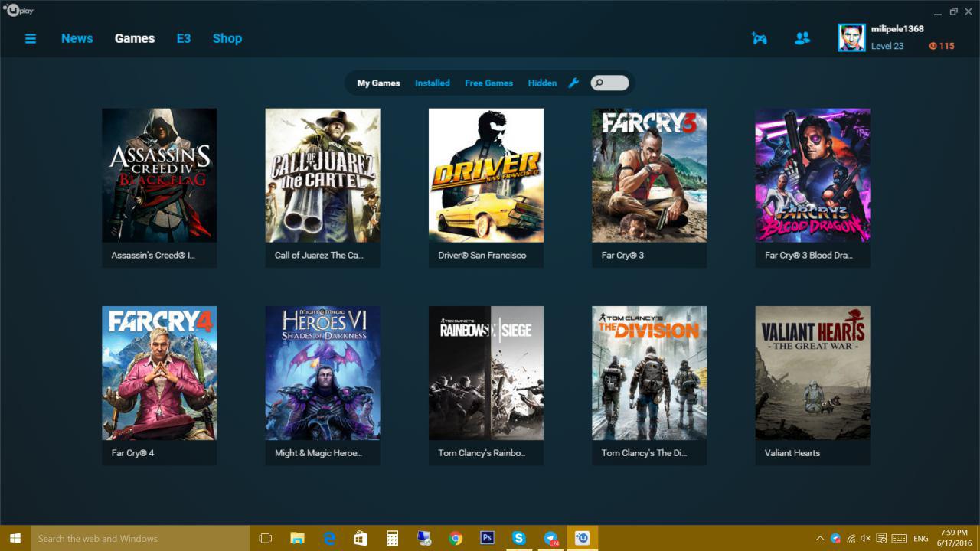Switch the ENG input language

[x=921, y=538]
